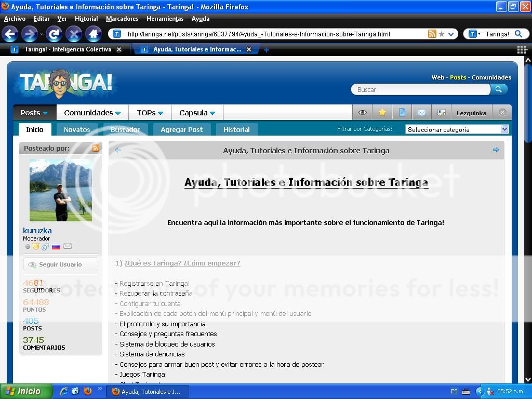Open the browser home page icon

[94, 34]
